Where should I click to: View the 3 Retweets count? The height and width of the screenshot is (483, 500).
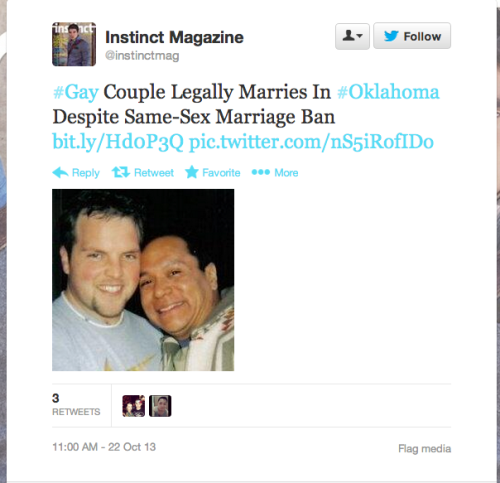tap(76, 404)
